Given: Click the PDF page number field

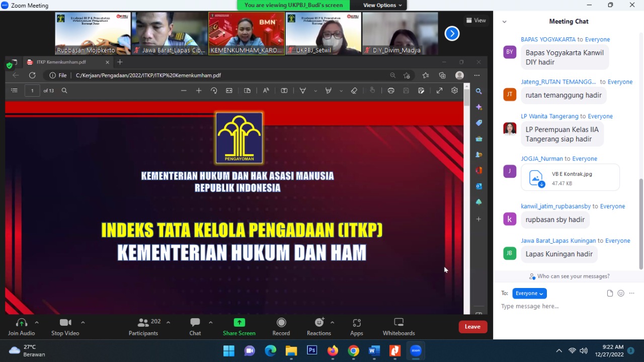Looking at the screenshot, I should pos(32,91).
